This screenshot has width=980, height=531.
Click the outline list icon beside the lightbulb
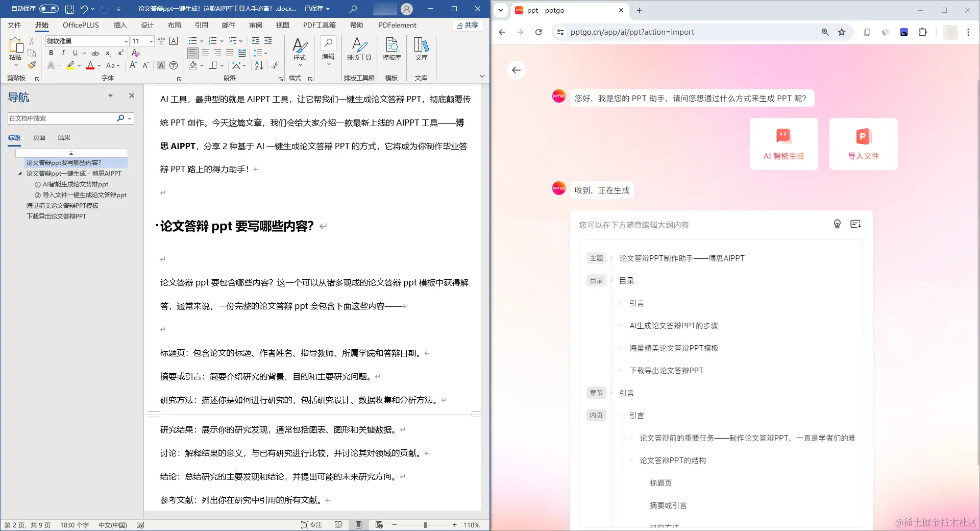tap(856, 224)
